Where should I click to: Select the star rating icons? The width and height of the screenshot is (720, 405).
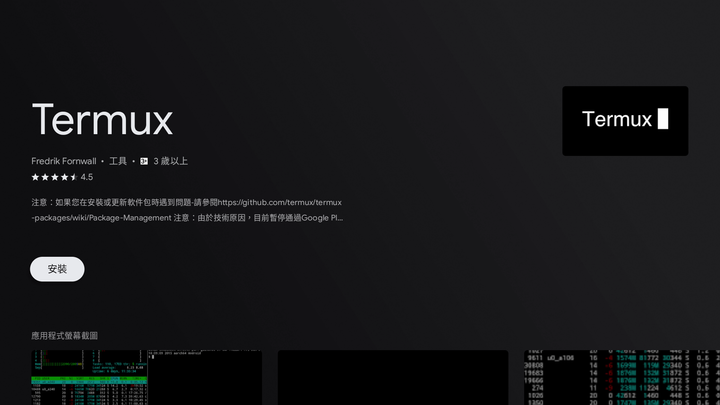coord(55,177)
